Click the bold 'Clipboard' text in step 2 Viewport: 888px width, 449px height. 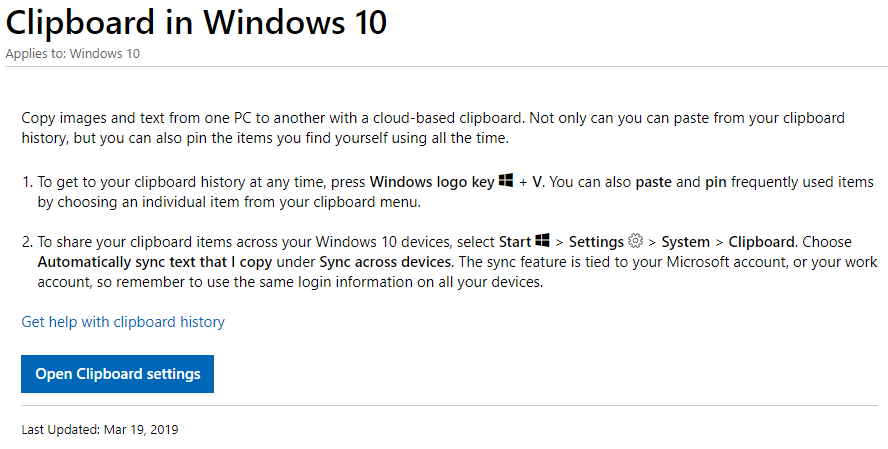coord(761,242)
